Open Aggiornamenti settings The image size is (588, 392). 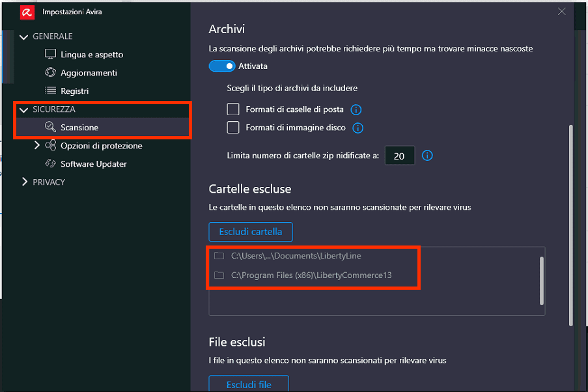(x=89, y=73)
